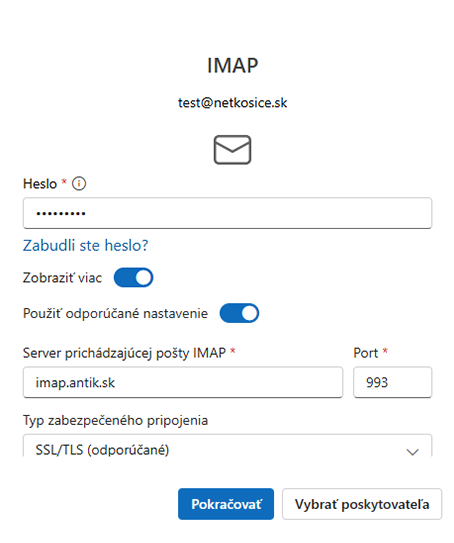The height and width of the screenshot is (543, 454).
Task: Click the IMAP server input field
Action: [183, 382]
